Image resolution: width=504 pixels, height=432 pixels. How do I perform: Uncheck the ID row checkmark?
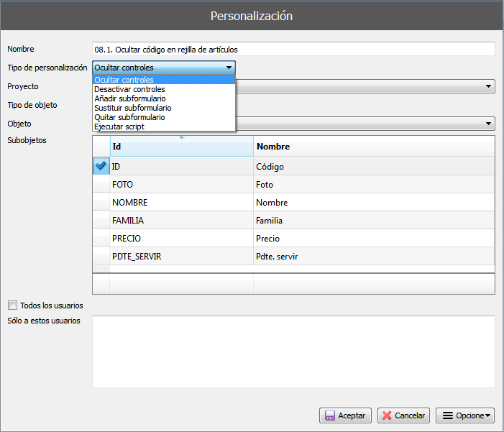[101, 166]
